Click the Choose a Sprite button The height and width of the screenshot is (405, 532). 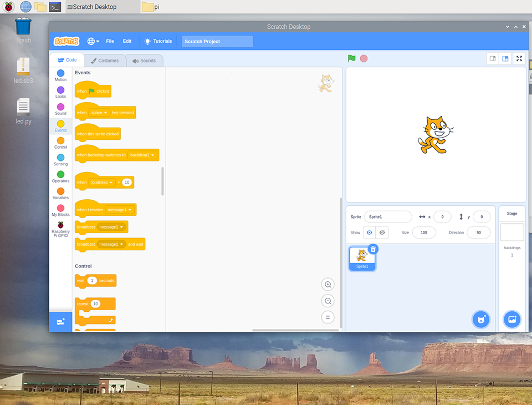tap(481, 320)
